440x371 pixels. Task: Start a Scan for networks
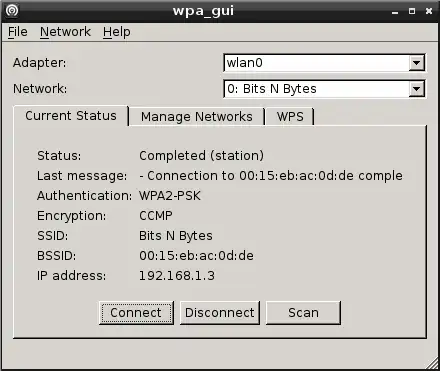[x=303, y=313]
